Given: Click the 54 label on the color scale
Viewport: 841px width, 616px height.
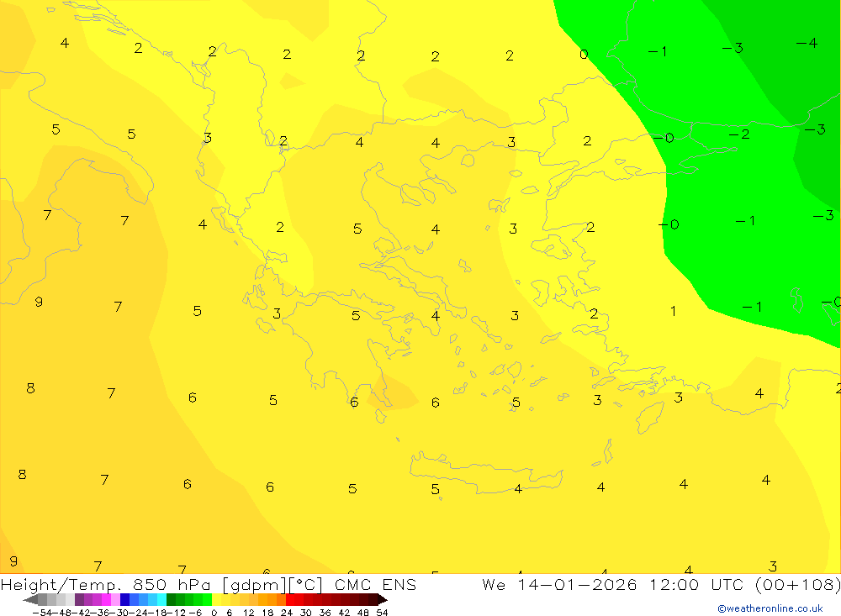Looking at the screenshot, I should [382, 613].
